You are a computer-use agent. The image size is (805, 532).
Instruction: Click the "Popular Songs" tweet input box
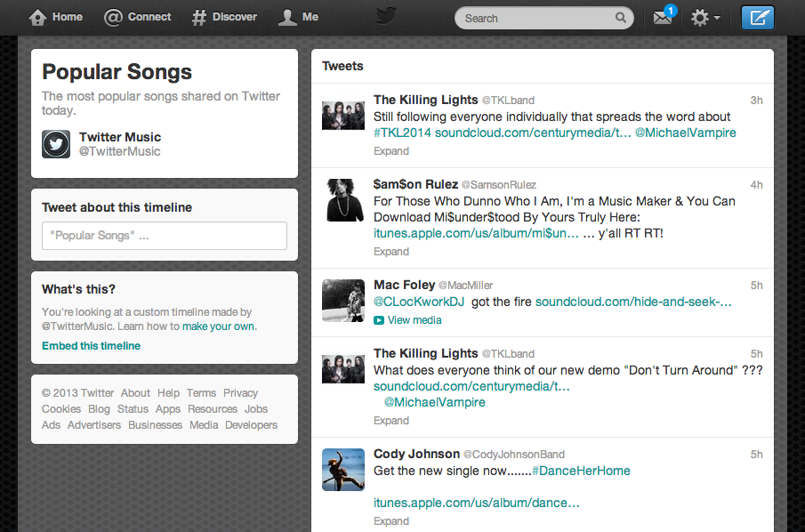click(x=165, y=236)
